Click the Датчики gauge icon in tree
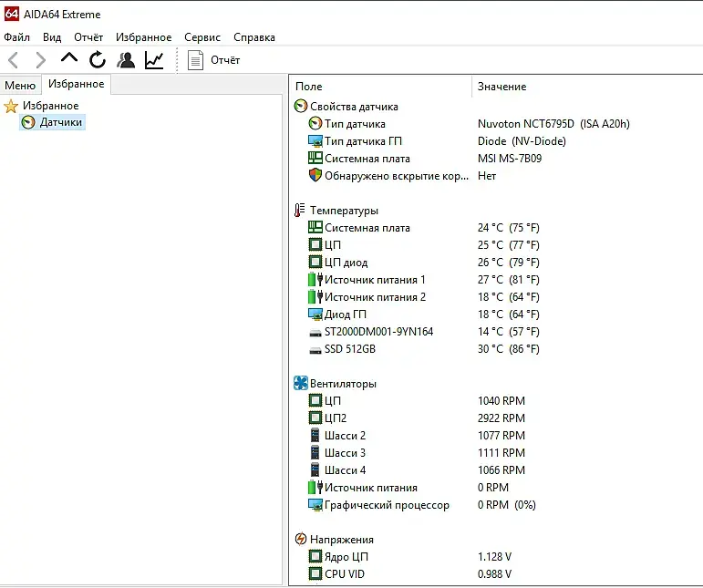This screenshot has height=588, width=703. (x=28, y=122)
